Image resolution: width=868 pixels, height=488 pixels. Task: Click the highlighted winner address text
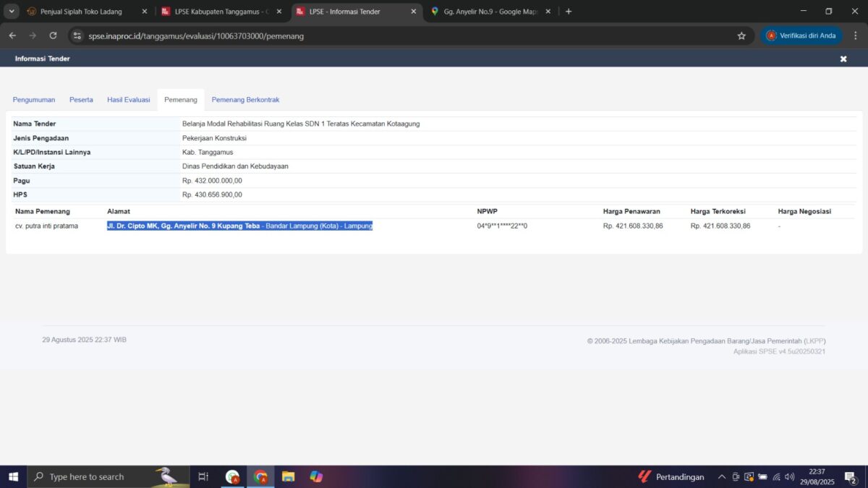point(239,226)
